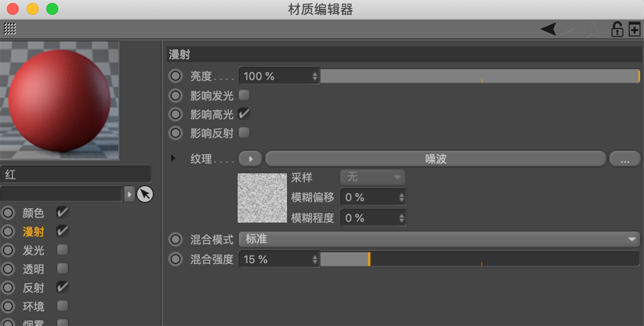Click the 噪波 texture button
Viewport: 644px width, 326px height.
436,159
